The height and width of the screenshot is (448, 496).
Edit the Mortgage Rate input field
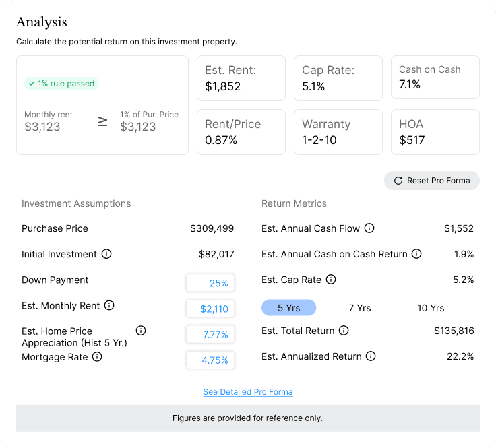tap(210, 360)
